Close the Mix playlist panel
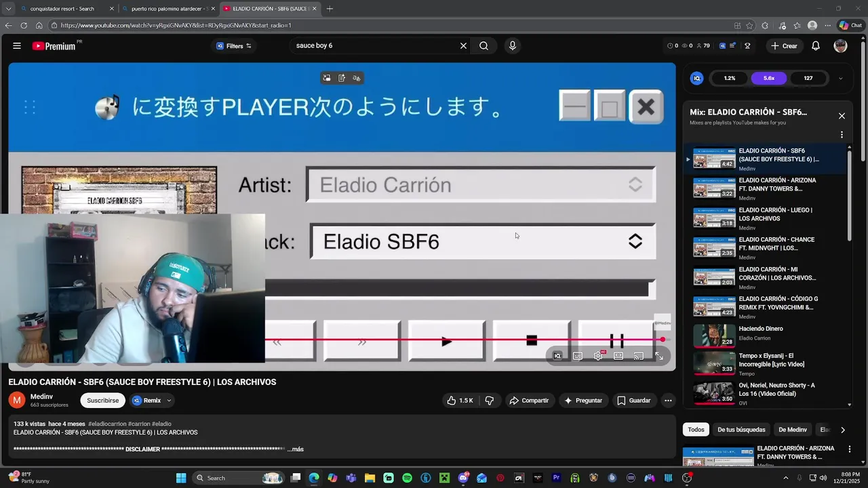This screenshot has height=488, width=868. point(842,116)
